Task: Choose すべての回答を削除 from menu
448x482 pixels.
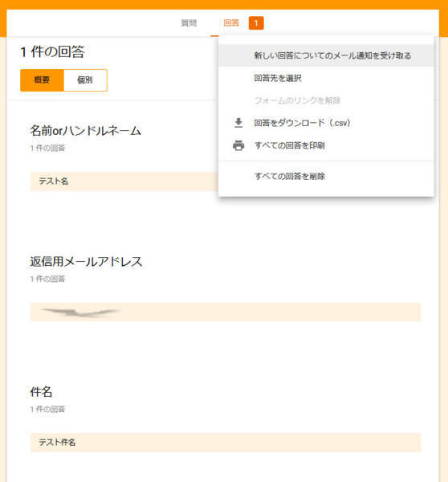Action: [326, 177]
